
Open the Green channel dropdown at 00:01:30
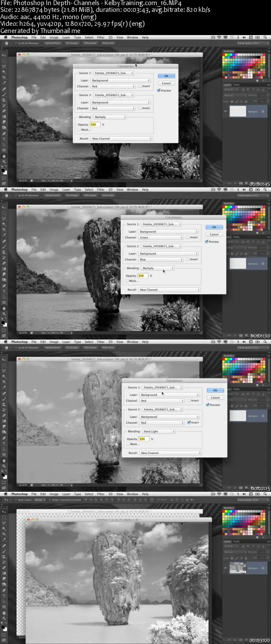click(x=161, y=238)
